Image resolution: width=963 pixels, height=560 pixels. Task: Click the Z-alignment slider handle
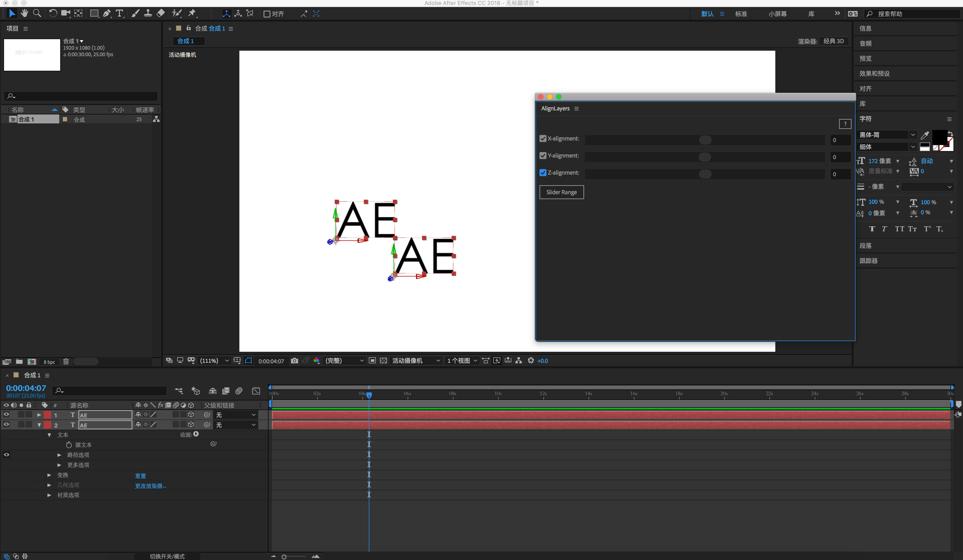[705, 174]
